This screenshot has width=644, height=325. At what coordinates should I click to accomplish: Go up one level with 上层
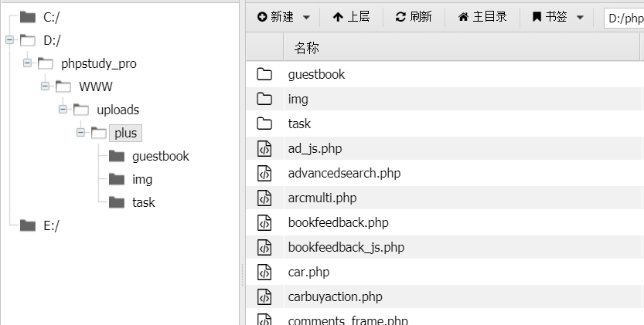click(351, 17)
